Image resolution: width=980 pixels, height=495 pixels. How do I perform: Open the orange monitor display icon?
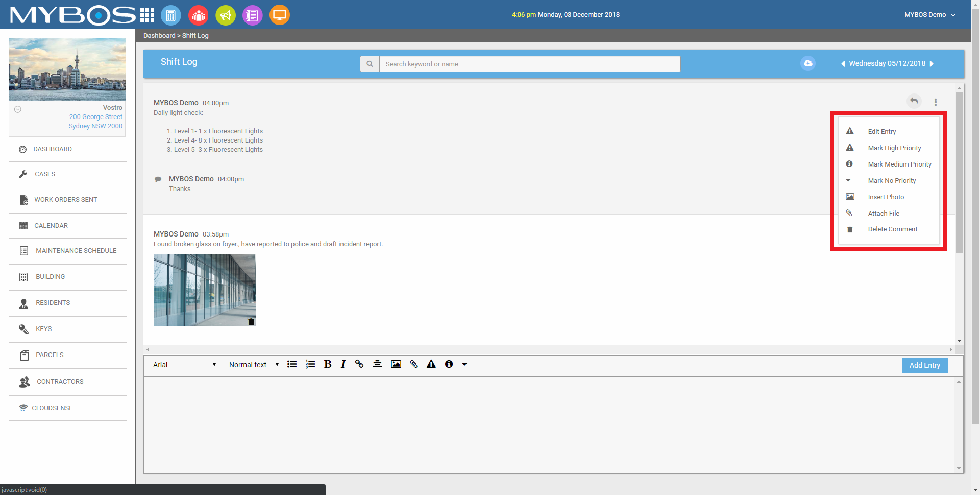click(280, 15)
